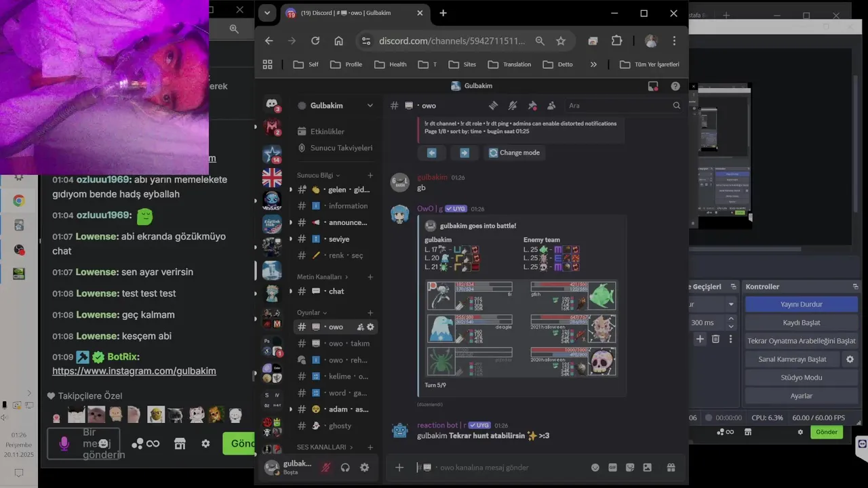Open Discord help question mark icon

[x=675, y=86]
